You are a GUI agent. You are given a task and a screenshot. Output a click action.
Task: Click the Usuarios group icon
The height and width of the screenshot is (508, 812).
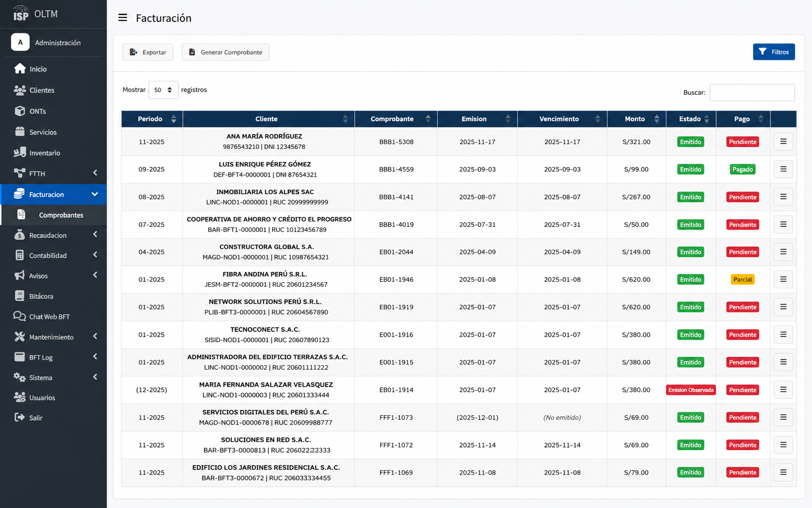point(19,397)
